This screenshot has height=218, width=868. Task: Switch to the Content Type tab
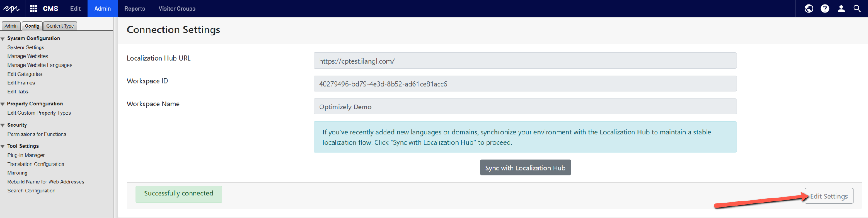[x=60, y=26]
